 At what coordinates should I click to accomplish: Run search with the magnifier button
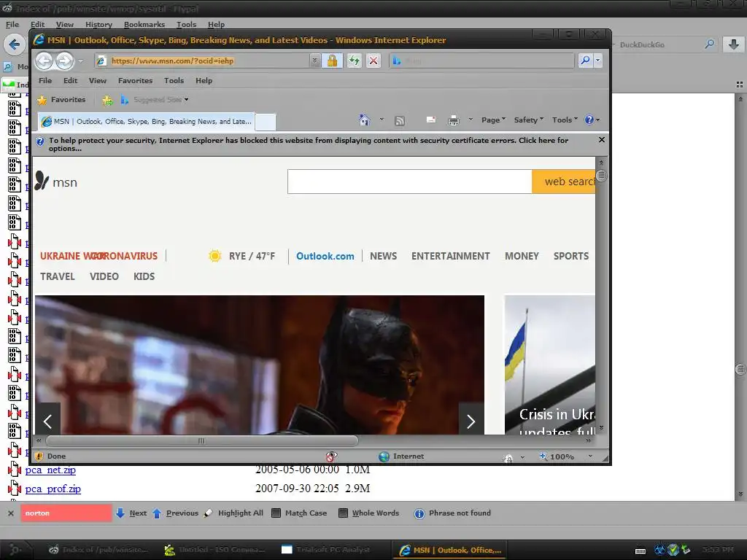[x=585, y=61]
